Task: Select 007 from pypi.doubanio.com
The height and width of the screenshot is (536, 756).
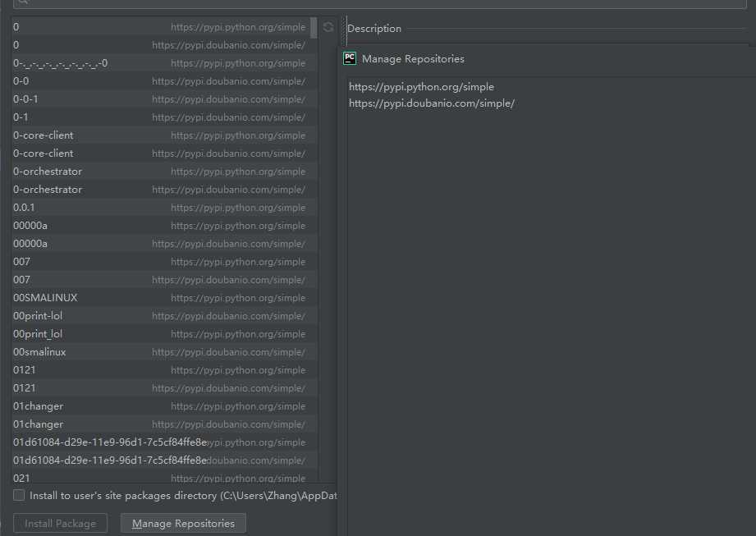Action: click(x=164, y=280)
